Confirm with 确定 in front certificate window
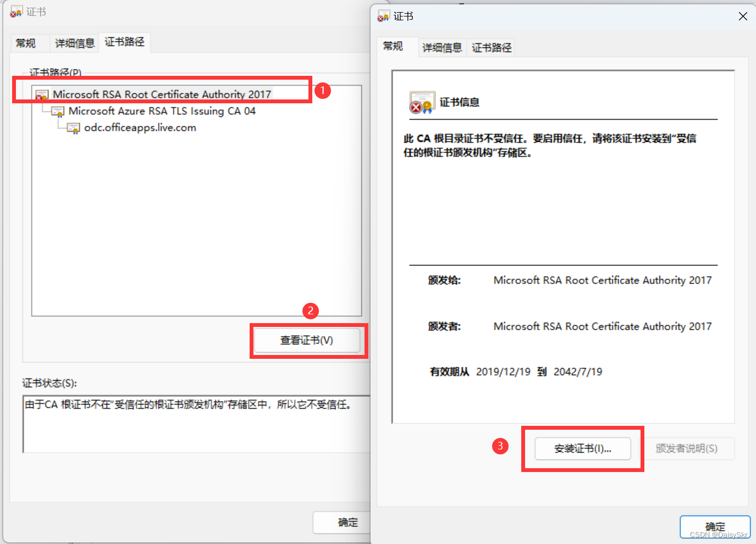The image size is (756, 544). [715, 527]
